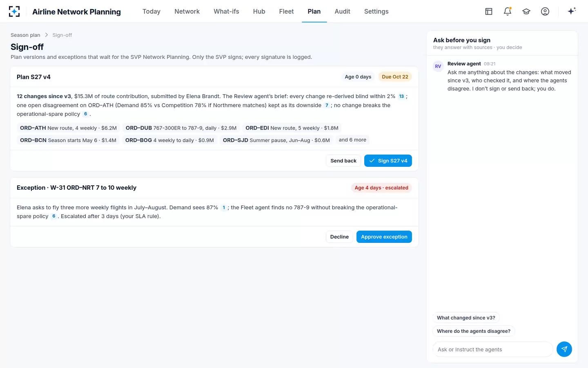Focus the 'Ask or instruct the agents' field
Viewport: 588px width, 368px height.
[492, 349]
